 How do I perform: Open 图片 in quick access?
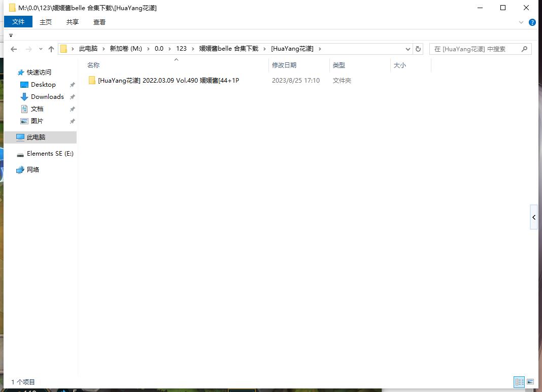click(37, 121)
